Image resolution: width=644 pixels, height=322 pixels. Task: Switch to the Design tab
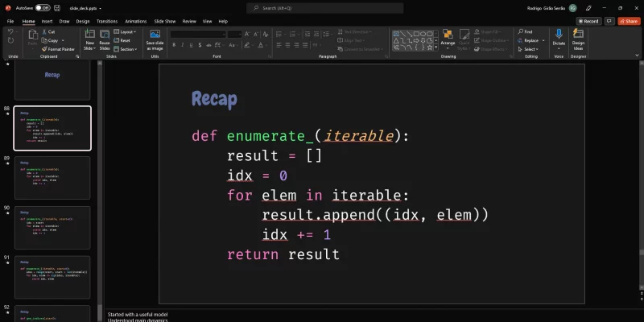[83, 22]
